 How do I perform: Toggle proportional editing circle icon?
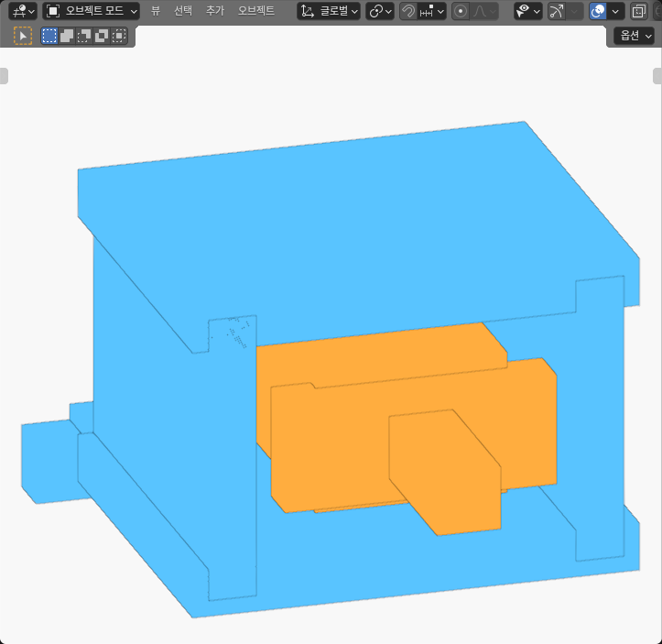[x=461, y=11]
